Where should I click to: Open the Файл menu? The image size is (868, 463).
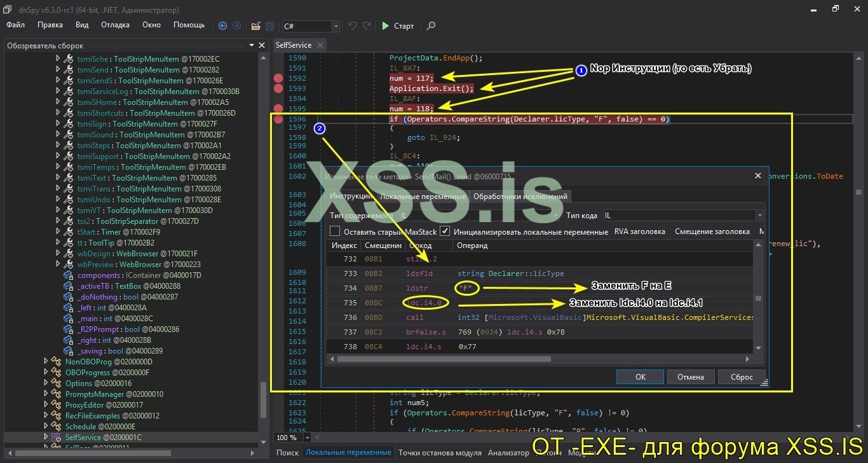[16, 25]
